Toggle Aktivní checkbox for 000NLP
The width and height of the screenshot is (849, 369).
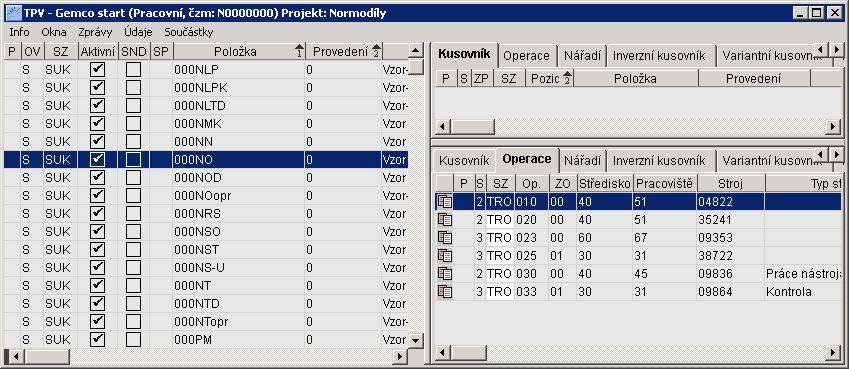[x=97, y=70]
